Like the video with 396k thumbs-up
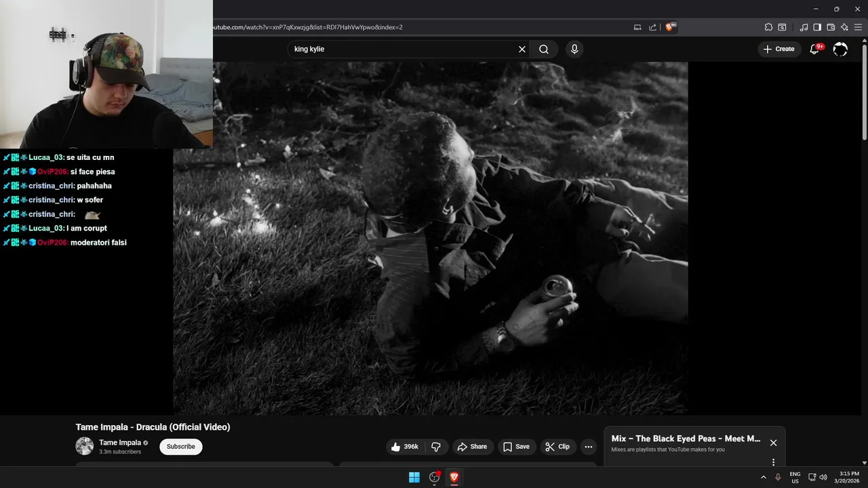The height and width of the screenshot is (488, 868). [405, 447]
